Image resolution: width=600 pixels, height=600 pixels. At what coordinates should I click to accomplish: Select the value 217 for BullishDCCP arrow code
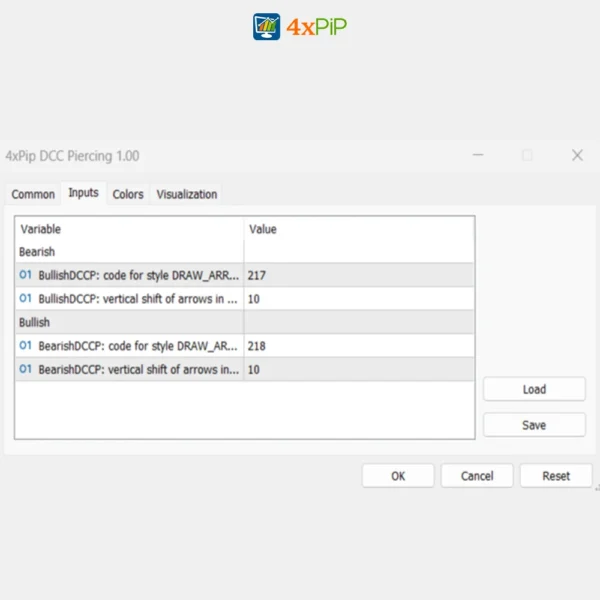click(257, 275)
